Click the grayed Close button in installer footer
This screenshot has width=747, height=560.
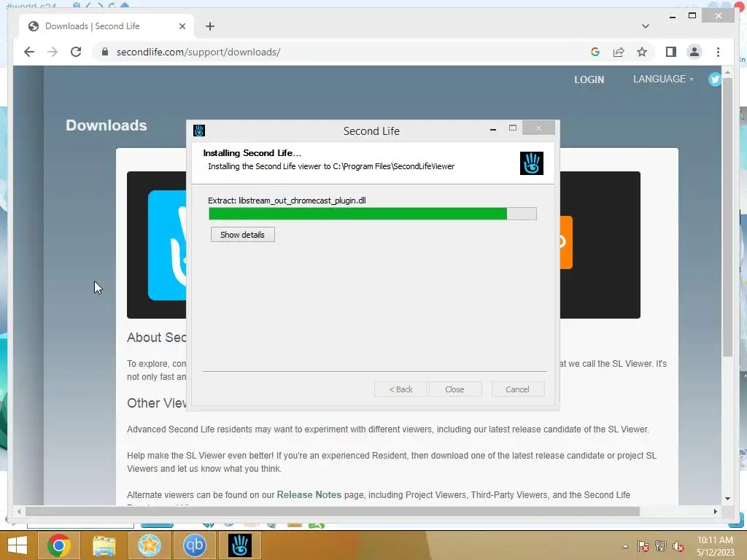pos(455,389)
